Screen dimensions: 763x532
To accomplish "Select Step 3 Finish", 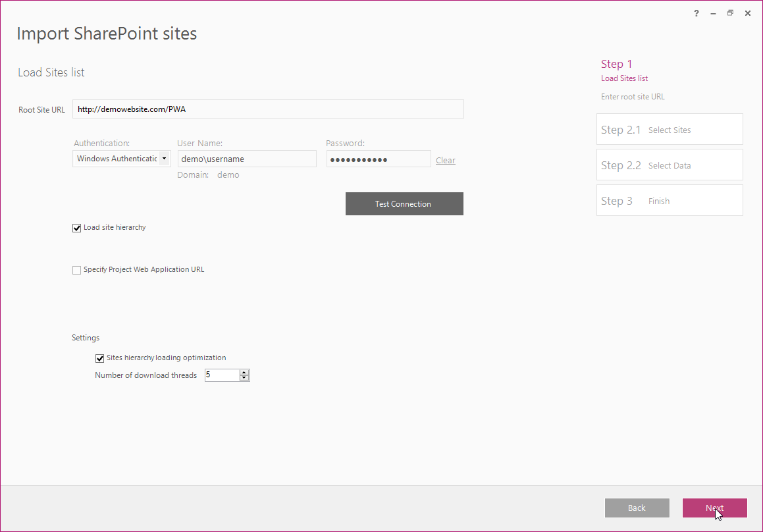I will (670, 200).
